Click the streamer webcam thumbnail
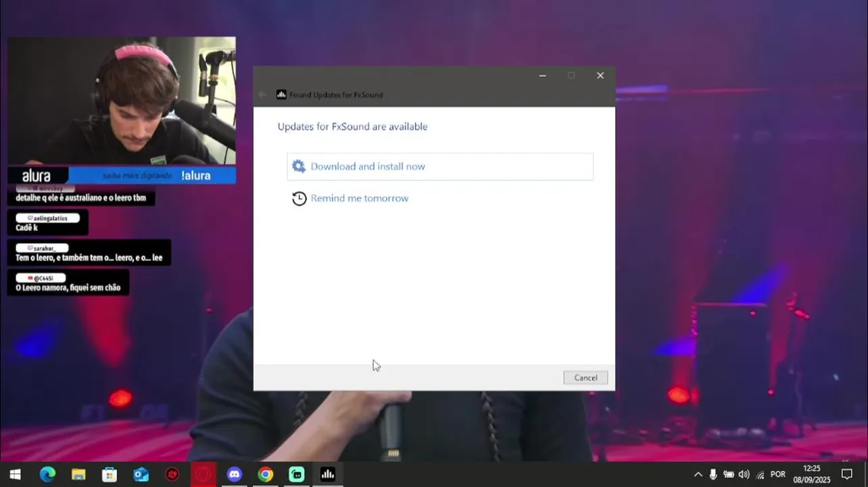The image size is (868, 487). coord(122,101)
